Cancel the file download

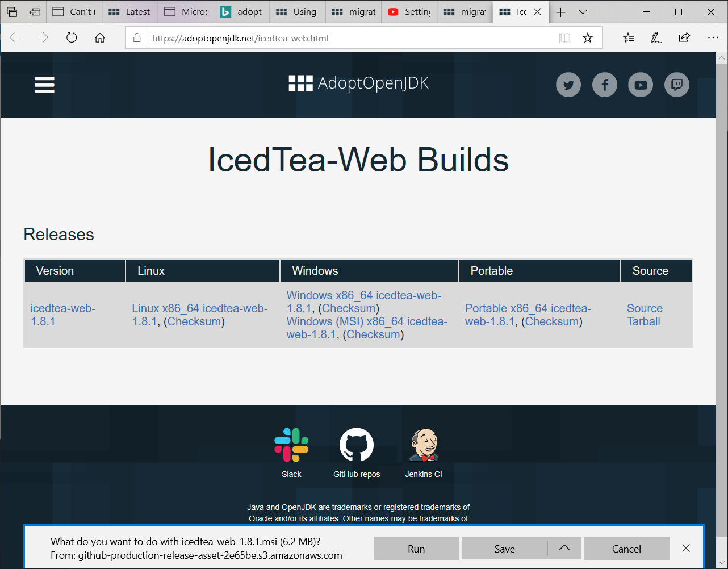(x=626, y=549)
